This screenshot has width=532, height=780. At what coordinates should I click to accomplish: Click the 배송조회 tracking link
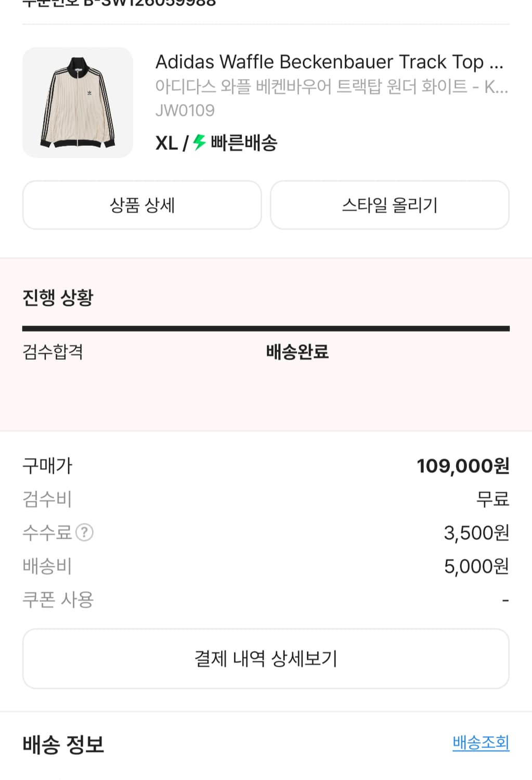pos(481,743)
